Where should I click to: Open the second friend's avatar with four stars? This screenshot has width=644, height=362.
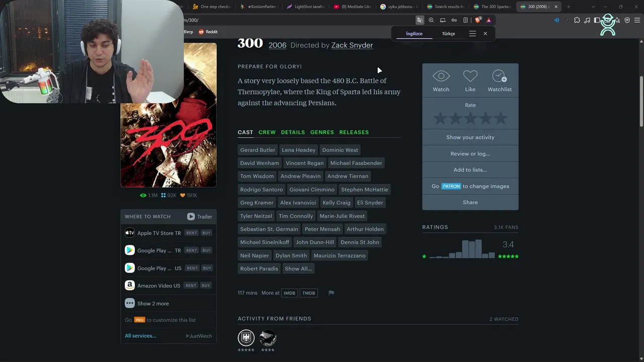tap(268, 337)
